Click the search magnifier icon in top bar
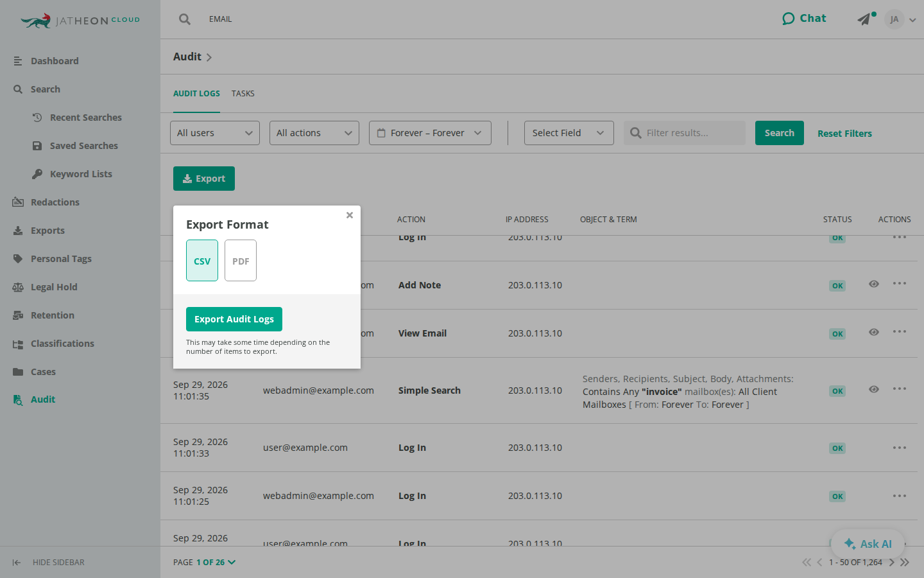The width and height of the screenshot is (924, 578). (185, 19)
